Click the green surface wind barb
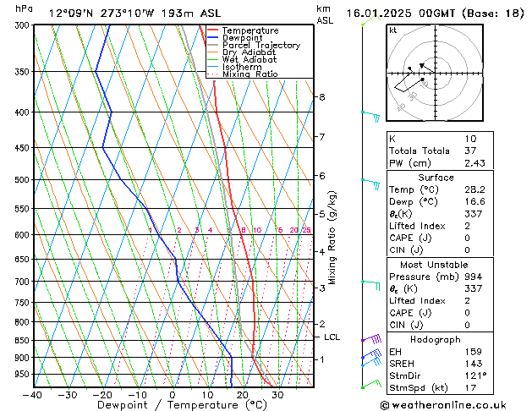The height and width of the screenshot is (411, 532). (371, 384)
